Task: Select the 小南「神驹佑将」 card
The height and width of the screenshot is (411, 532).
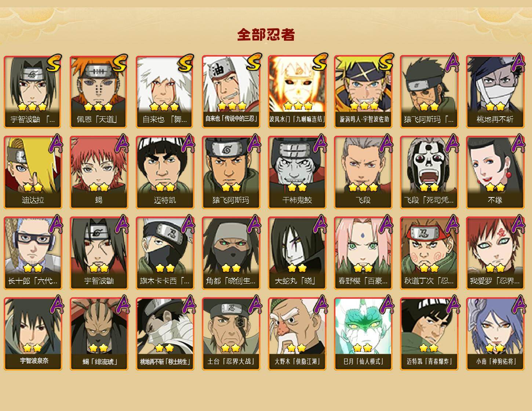Action: point(495,334)
